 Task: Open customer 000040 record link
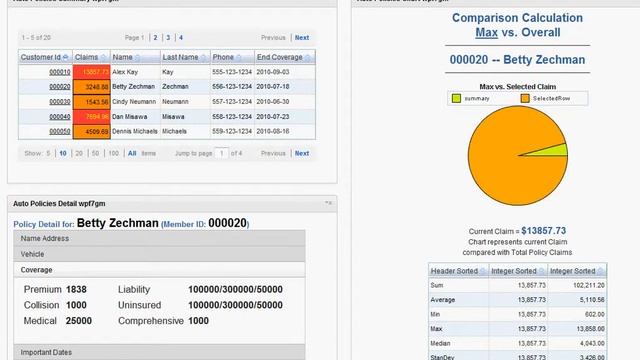coord(60,117)
